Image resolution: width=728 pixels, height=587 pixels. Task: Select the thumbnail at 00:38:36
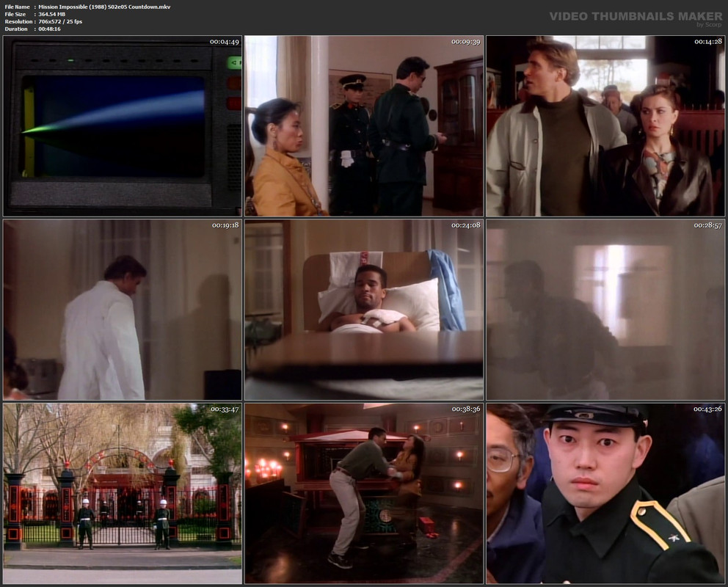point(364,494)
